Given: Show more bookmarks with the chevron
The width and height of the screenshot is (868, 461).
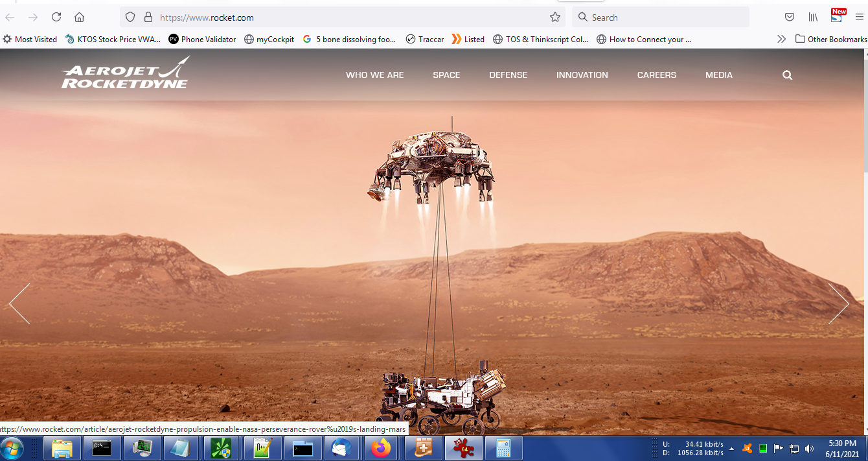Looking at the screenshot, I should pyautogui.click(x=781, y=40).
